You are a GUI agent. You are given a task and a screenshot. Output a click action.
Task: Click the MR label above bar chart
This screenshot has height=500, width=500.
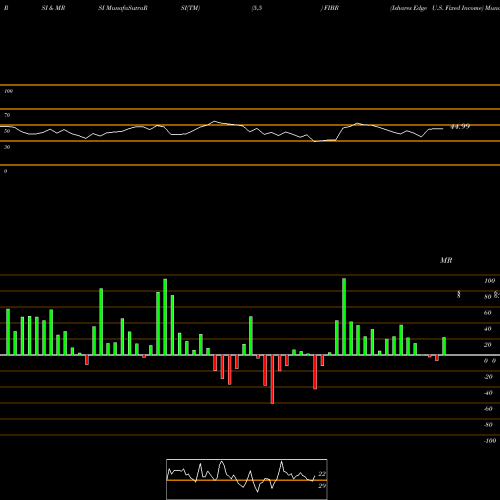click(446, 260)
